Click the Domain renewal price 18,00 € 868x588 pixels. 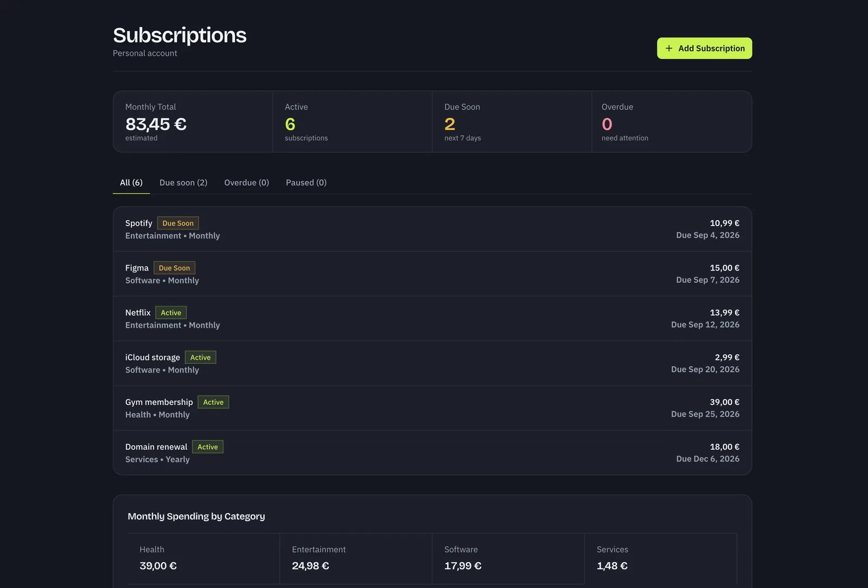(x=724, y=447)
